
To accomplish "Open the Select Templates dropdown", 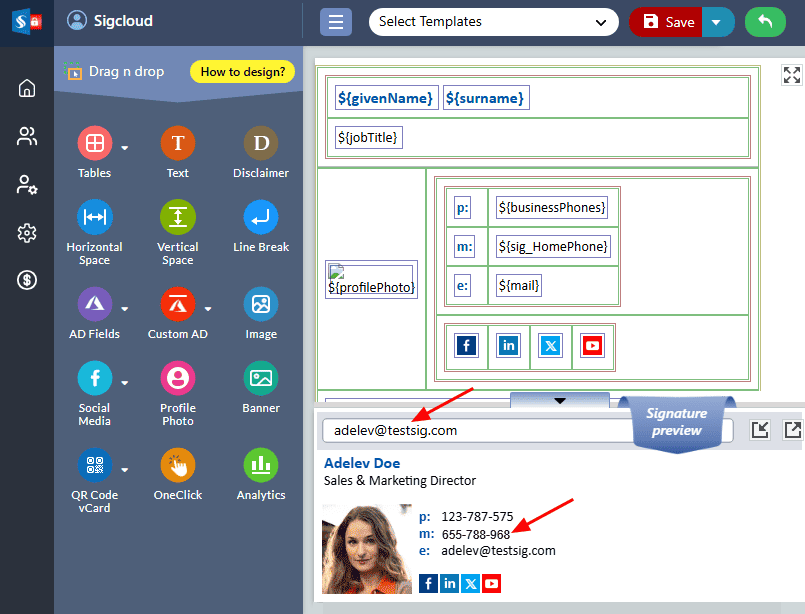I will click(493, 22).
